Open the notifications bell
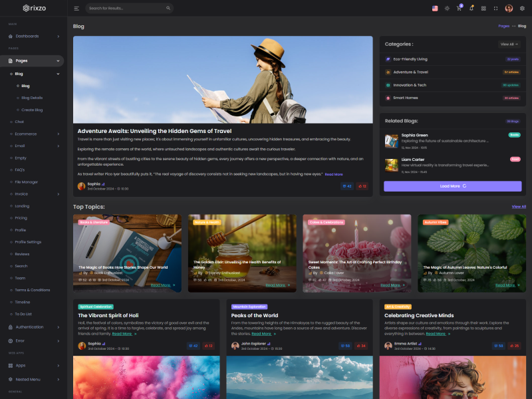The width and height of the screenshot is (532, 399). pyautogui.click(x=471, y=9)
